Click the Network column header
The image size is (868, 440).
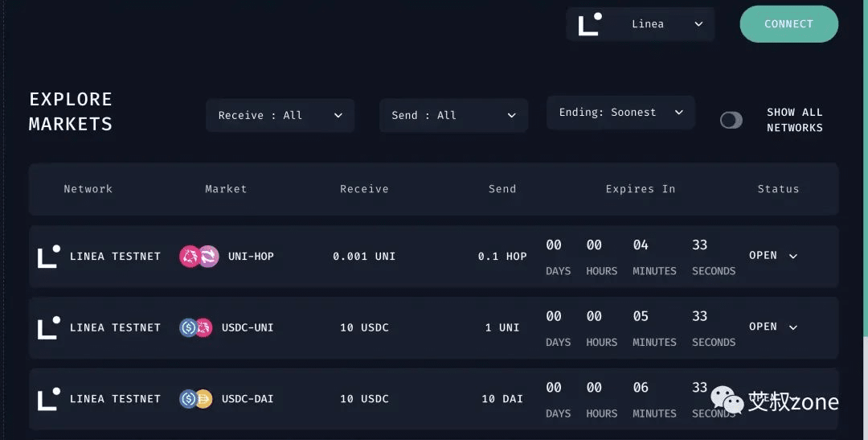coord(88,189)
